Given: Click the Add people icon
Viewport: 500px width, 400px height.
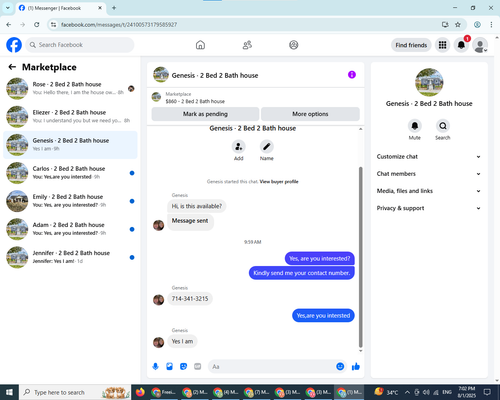Looking at the screenshot, I should click(x=239, y=146).
